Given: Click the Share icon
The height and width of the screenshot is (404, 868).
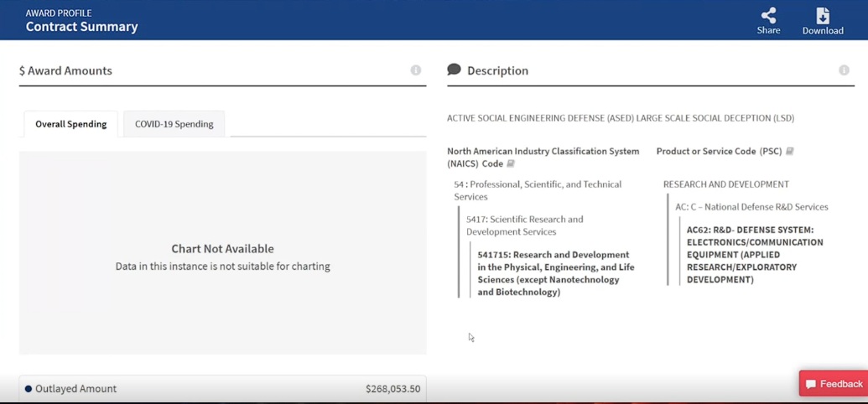Looking at the screenshot, I should [768, 15].
